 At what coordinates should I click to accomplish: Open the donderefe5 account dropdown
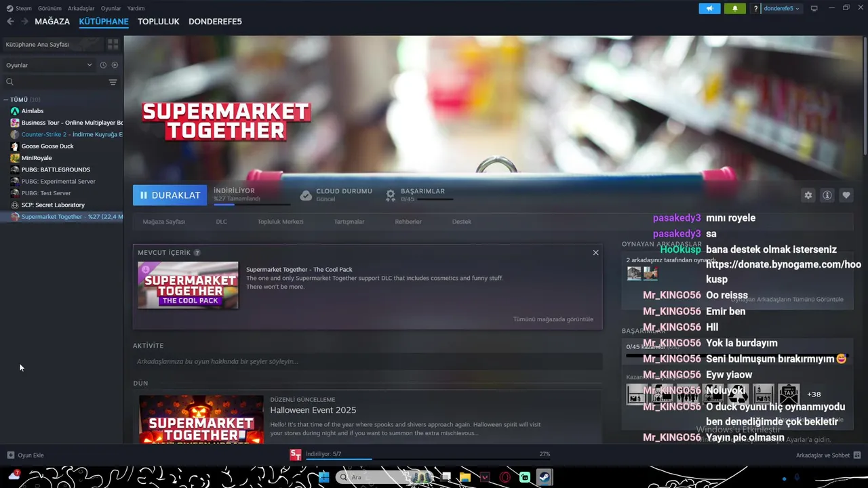tap(782, 8)
